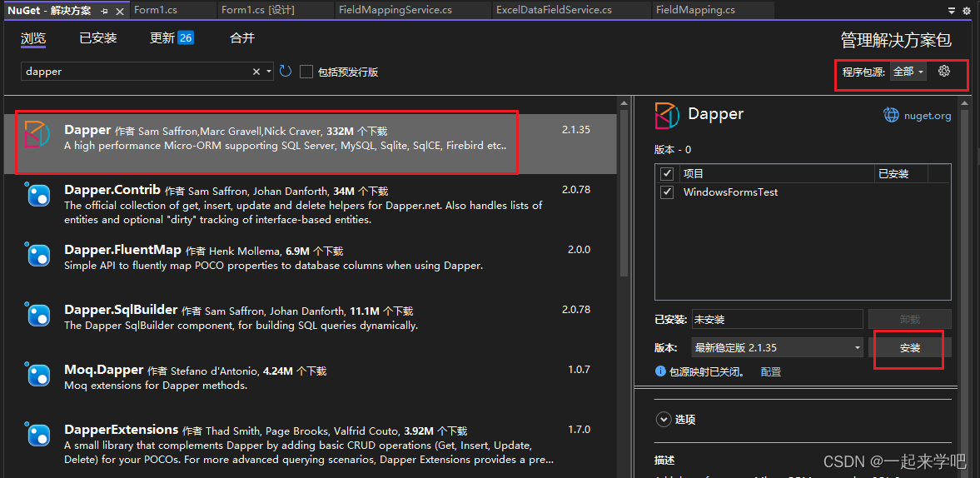This screenshot has height=478, width=980.
Task: Click the Moq.Dapper package icon
Action: [x=39, y=375]
